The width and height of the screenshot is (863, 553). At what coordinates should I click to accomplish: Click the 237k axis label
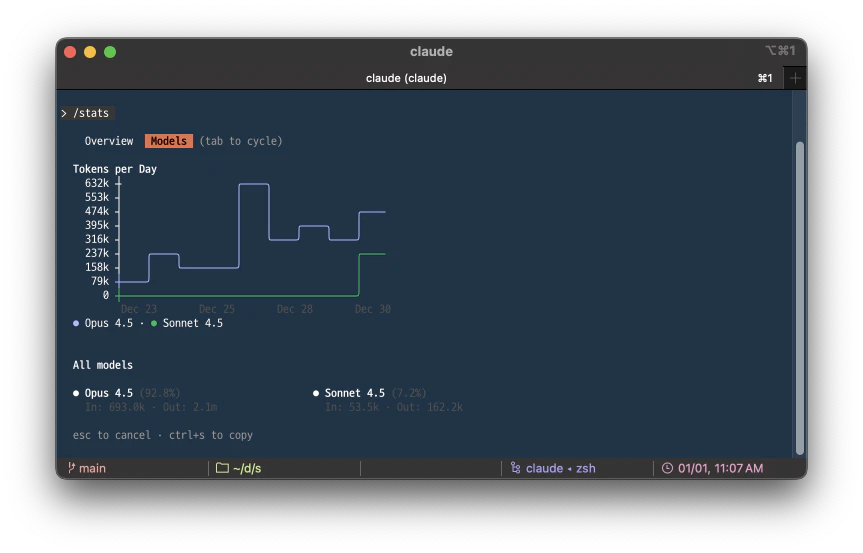(x=97, y=253)
